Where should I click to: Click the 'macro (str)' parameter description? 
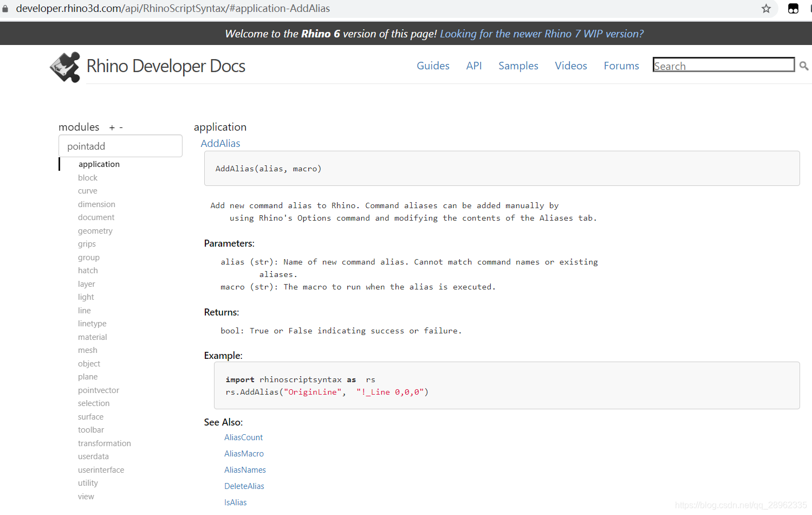(358, 287)
